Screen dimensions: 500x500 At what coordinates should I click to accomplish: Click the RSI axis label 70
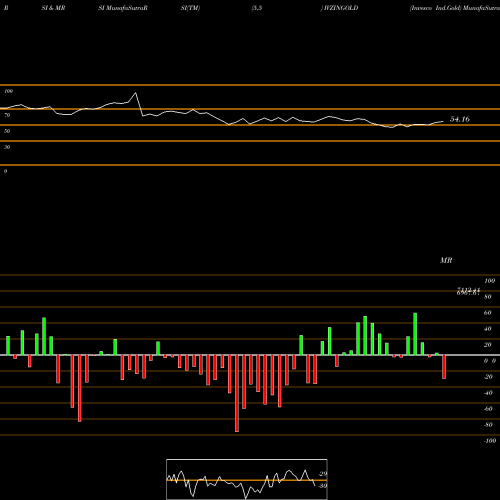(7, 115)
